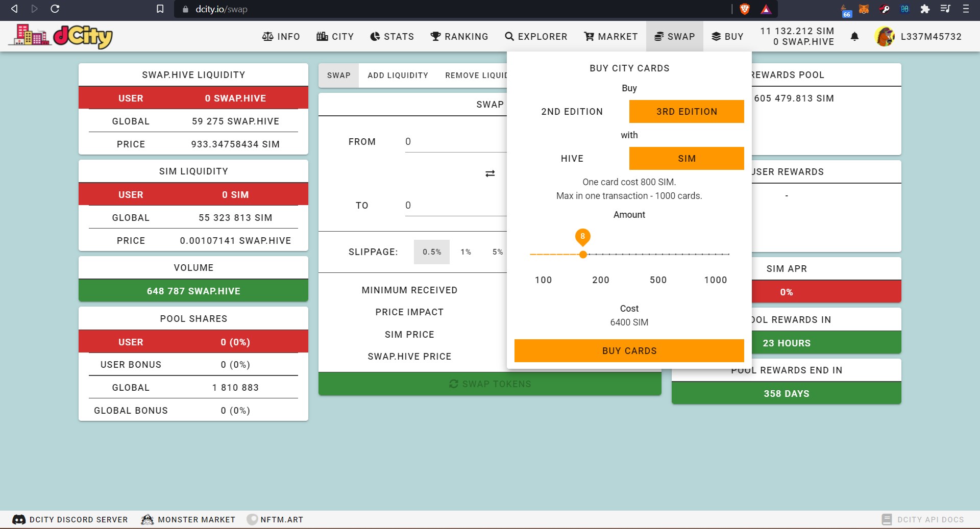This screenshot has height=529, width=980.
Task: Open the MetaMask fox extension
Action: [864, 9]
